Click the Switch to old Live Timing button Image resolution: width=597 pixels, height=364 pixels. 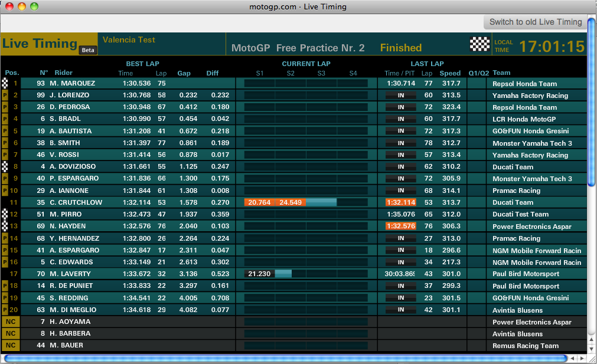[x=536, y=22]
